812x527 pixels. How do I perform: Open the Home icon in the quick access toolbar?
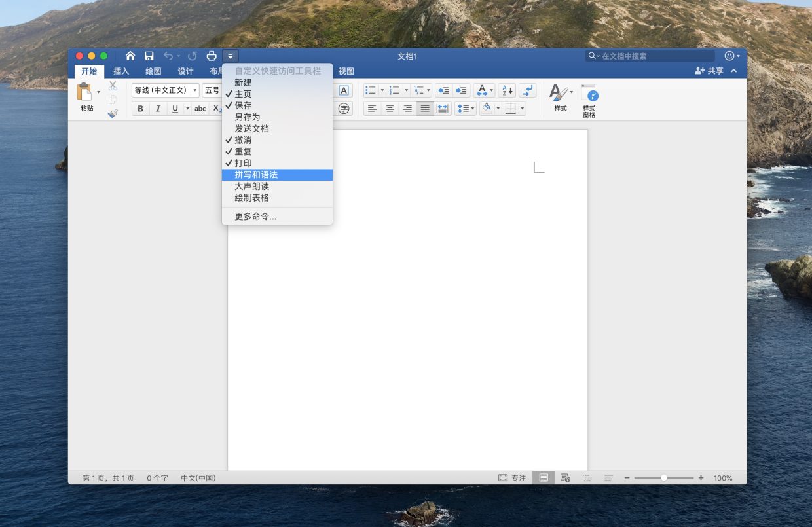click(130, 56)
